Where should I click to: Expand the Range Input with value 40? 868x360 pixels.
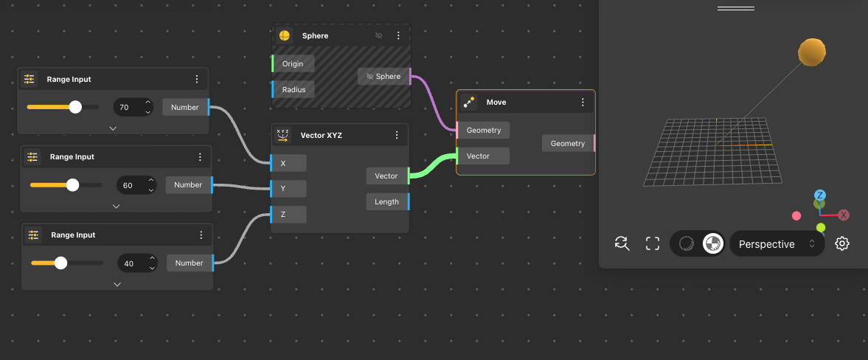click(x=117, y=284)
